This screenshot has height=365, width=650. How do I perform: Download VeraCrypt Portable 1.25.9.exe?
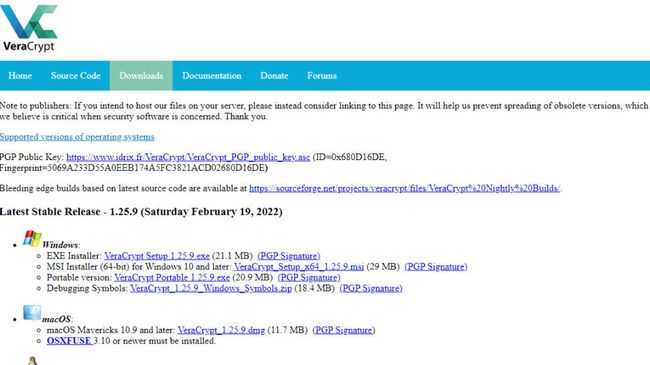[x=172, y=277]
